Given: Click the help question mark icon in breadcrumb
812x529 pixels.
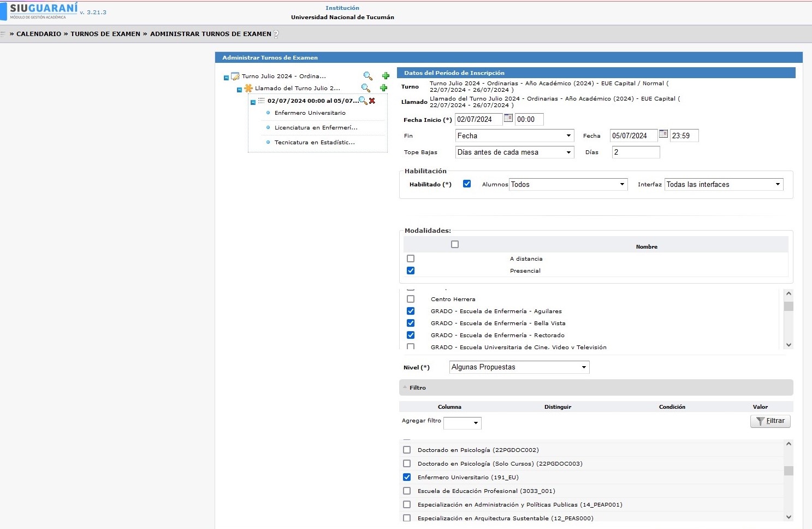Looking at the screenshot, I should pos(276,34).
